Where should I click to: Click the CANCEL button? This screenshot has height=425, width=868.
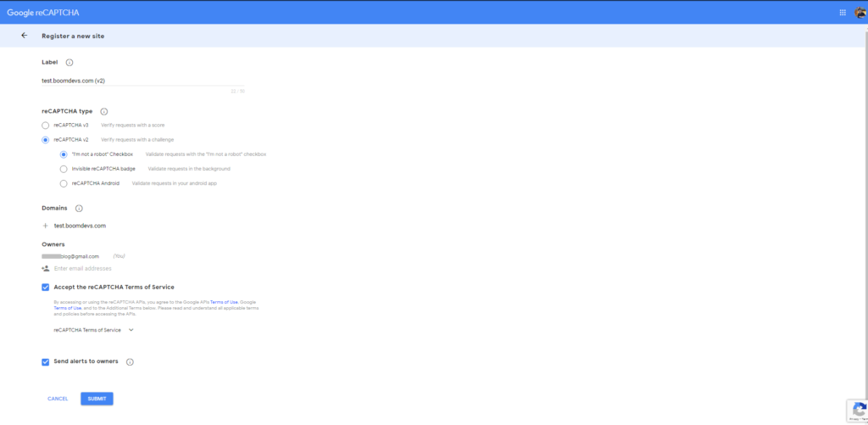click(x=58, y=399)
